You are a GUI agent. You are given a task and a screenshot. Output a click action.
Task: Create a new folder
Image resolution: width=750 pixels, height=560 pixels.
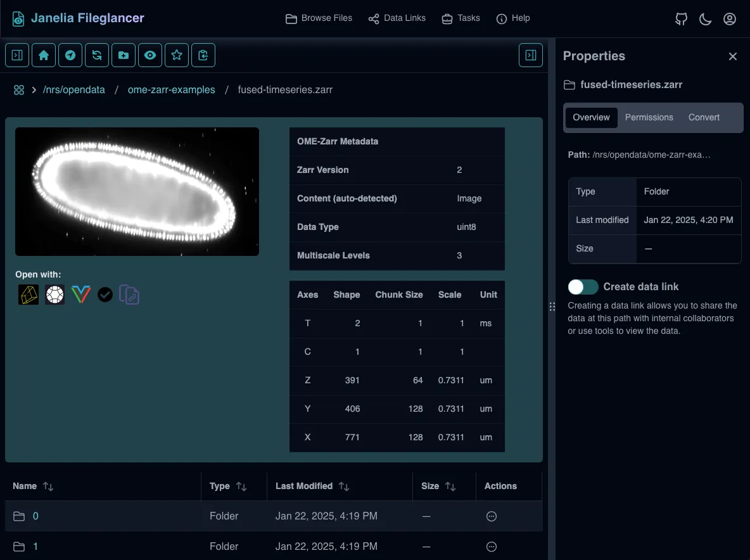tap(123, 55)
